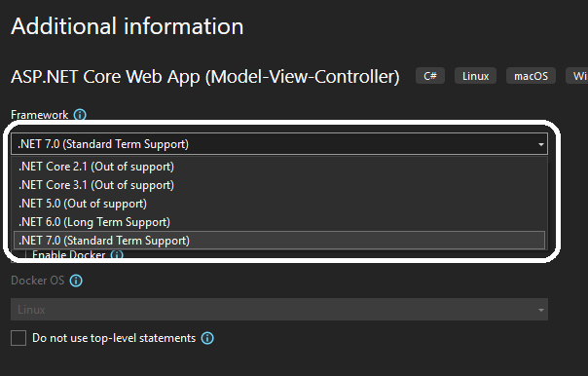Click the Enable Docker label
Screen dimensions: 588x376
(x=69, y=255)
